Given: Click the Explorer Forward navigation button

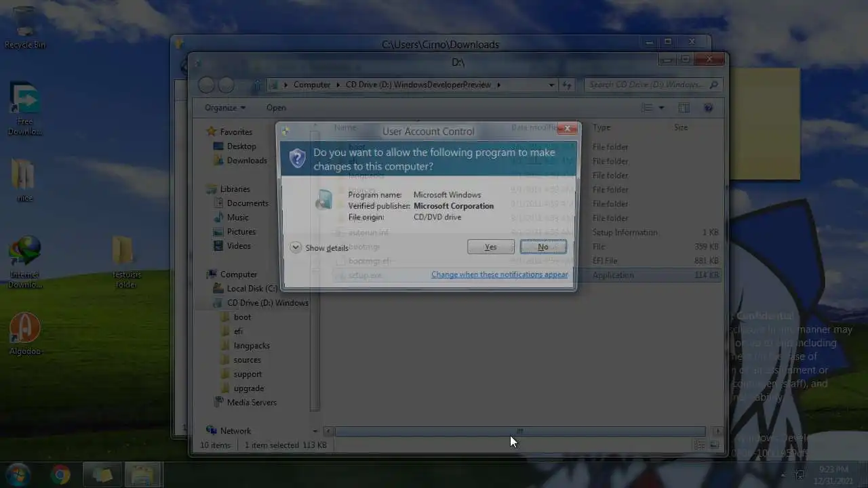Looking at the screenshot, I should click(x=226, y=85).
